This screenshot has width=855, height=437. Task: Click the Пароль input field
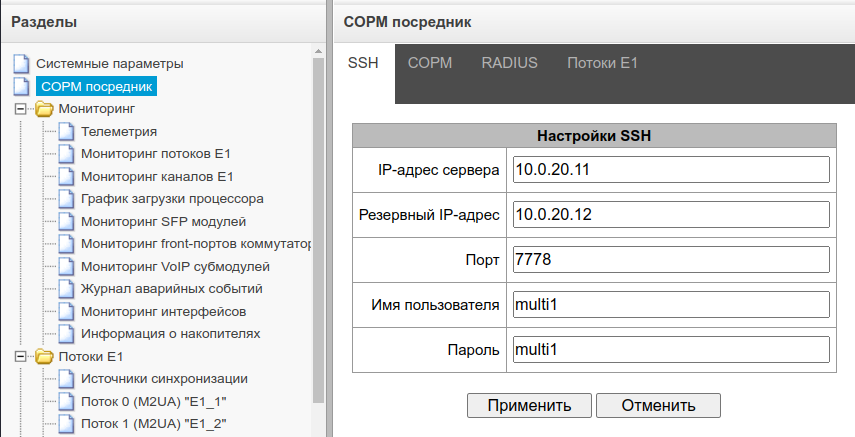(670, 350)
